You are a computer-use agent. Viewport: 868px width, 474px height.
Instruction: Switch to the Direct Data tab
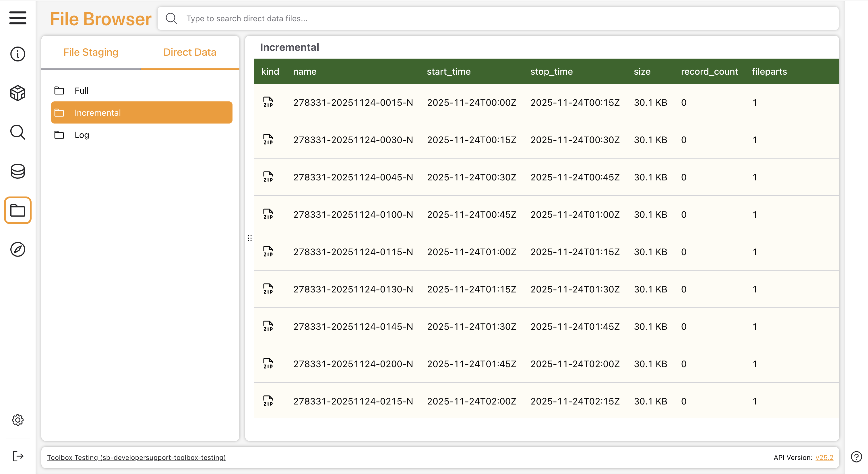click(190, 52)
